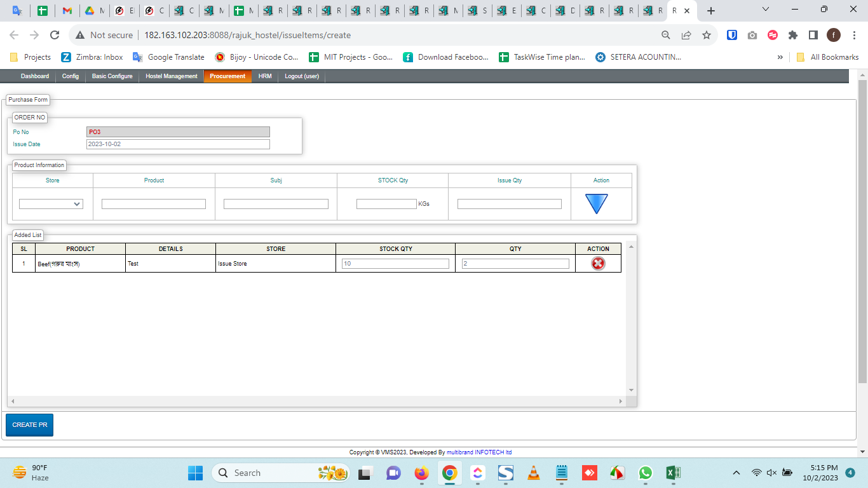Image resolution: width=868 pixels, height=488 pixels.
Task: Open ClickUp from the taskbar
Action: (478, 473)
